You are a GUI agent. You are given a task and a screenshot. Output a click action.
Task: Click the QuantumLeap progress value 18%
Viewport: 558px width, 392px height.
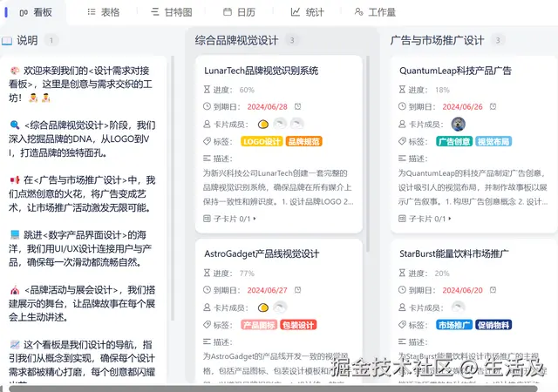coord(442,90)
